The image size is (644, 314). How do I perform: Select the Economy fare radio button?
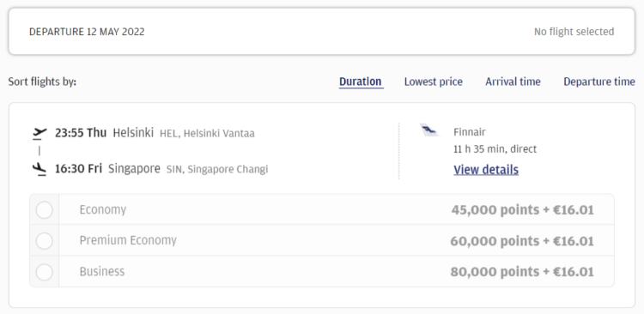tap(45, 210)
